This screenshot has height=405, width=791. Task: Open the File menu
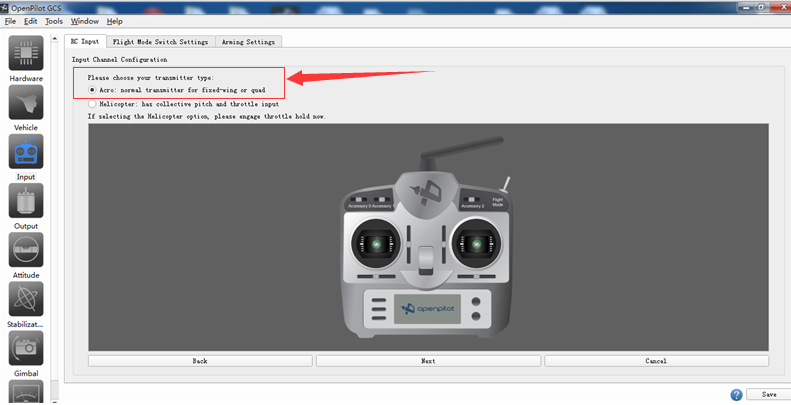click(10, 21)
